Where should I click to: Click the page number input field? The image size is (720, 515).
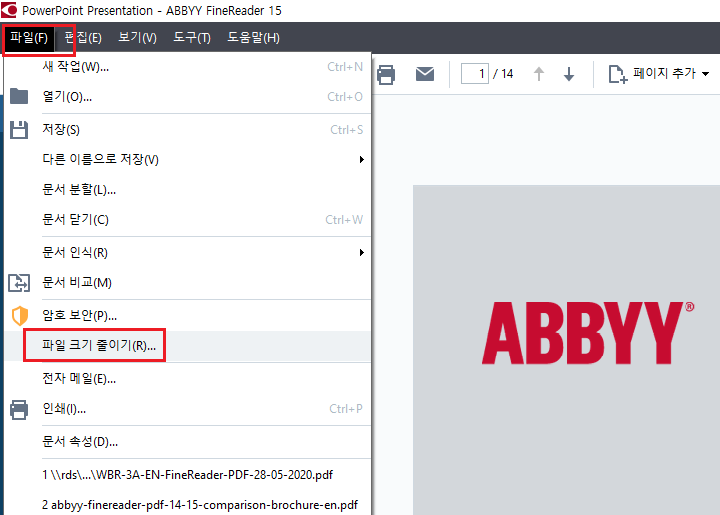[475, 73]
